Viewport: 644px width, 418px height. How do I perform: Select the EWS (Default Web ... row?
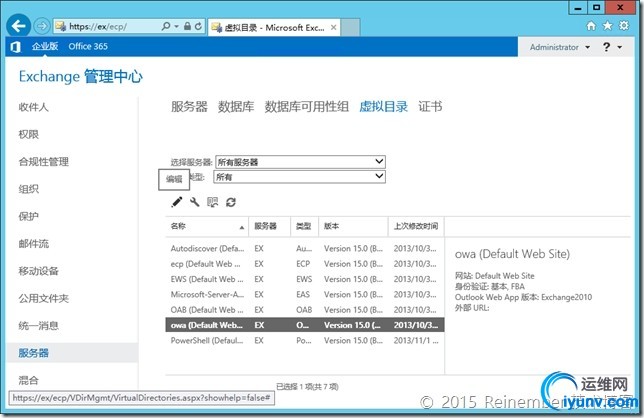[x=305, y=279]
